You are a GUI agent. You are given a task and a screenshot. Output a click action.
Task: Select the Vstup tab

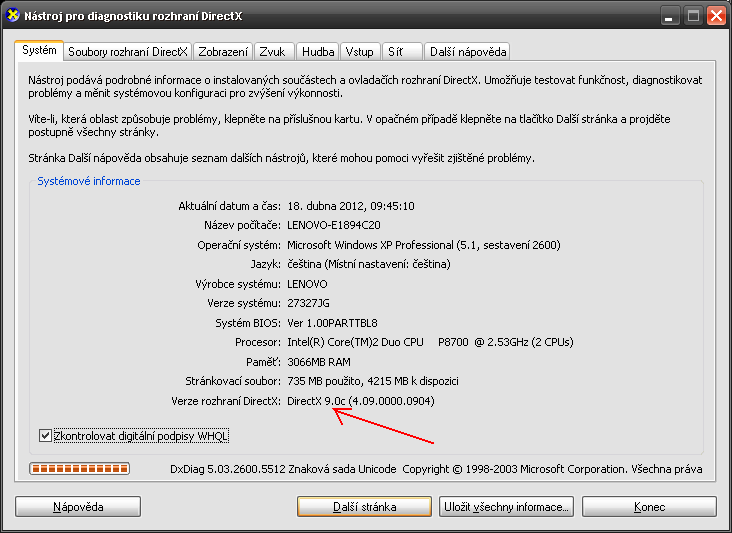(360, 52)
